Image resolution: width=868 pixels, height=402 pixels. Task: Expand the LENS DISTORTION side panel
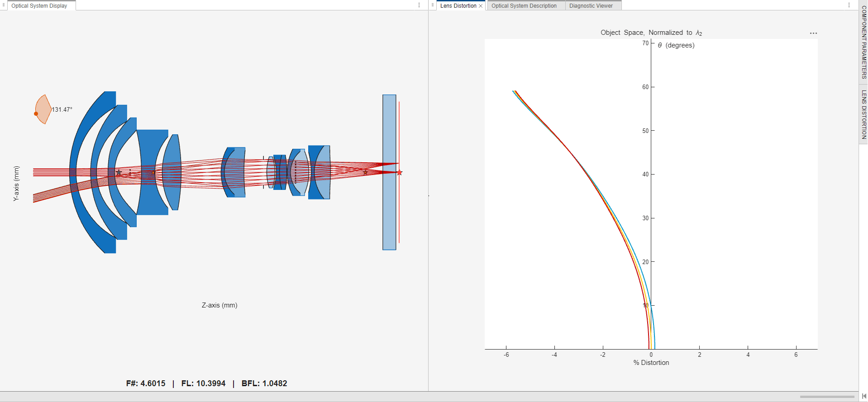863,114
